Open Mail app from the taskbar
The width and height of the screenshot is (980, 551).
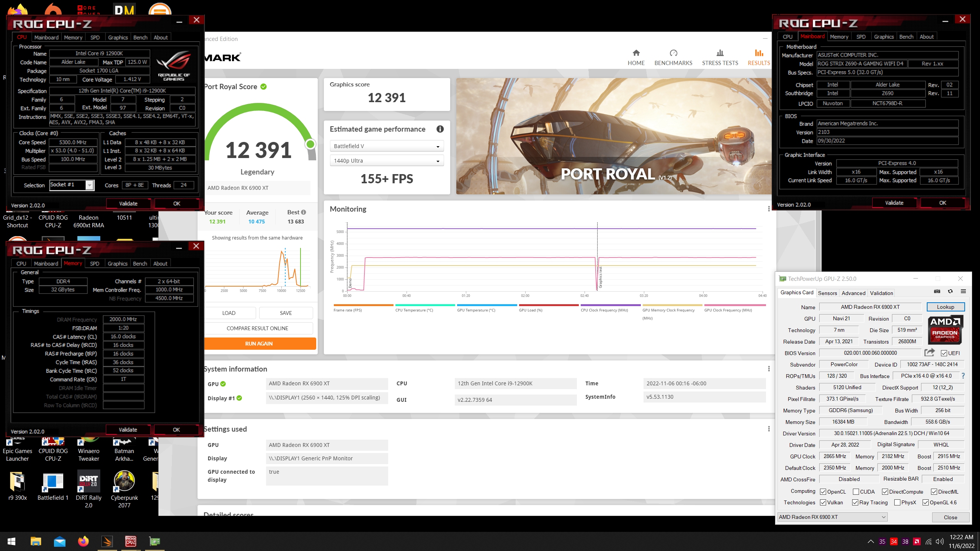[59, 541]
